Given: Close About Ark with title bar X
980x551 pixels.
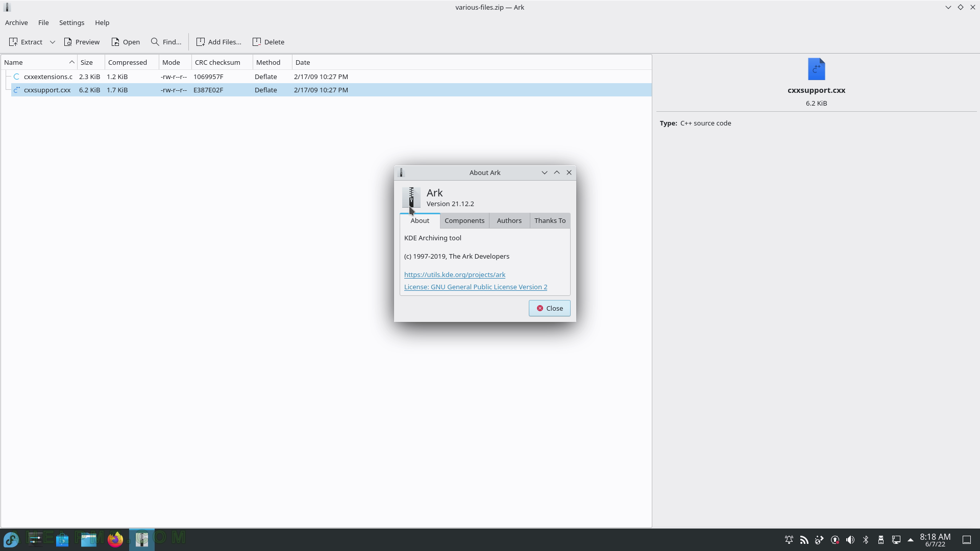Looking at the screenshot, I should pos(569,172).
